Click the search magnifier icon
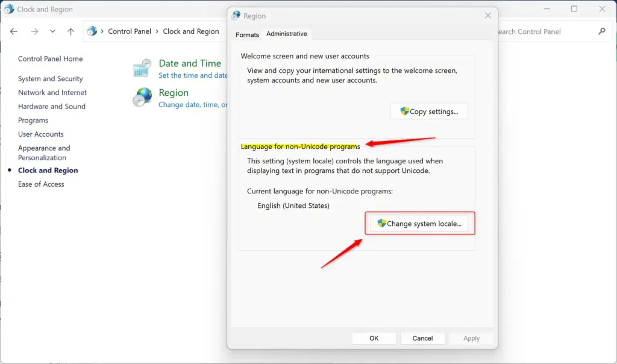The width and height of the screenshot is (617, 364). 602,31
